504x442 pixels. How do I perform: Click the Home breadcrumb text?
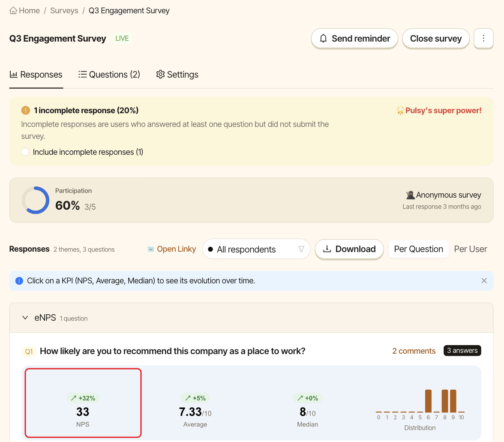tap(29, 11)
